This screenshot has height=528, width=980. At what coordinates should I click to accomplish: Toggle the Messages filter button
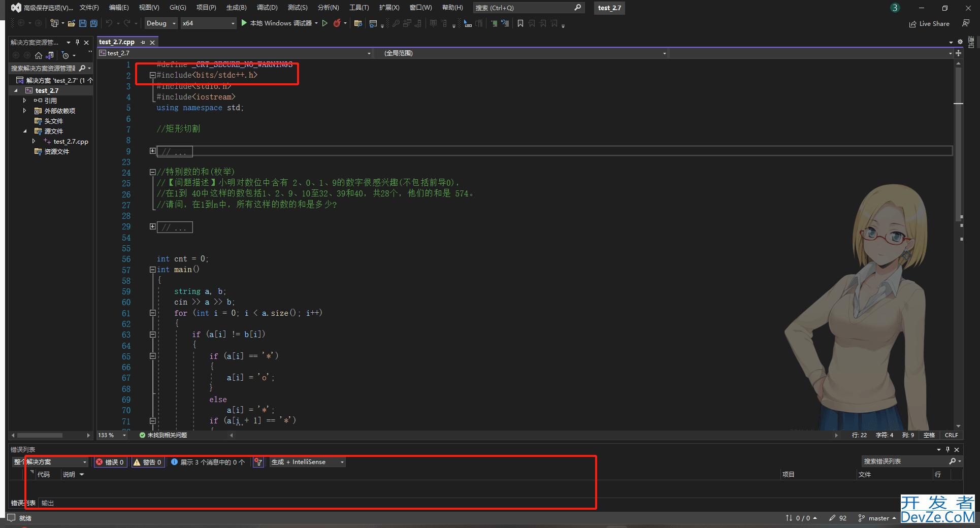[208, 462]
